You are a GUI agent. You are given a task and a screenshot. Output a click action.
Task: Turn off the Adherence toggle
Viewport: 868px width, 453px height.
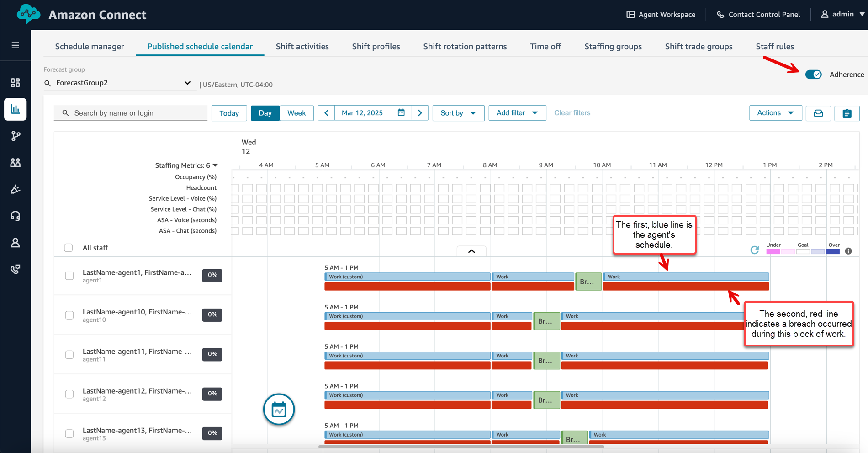coord(813,75)
